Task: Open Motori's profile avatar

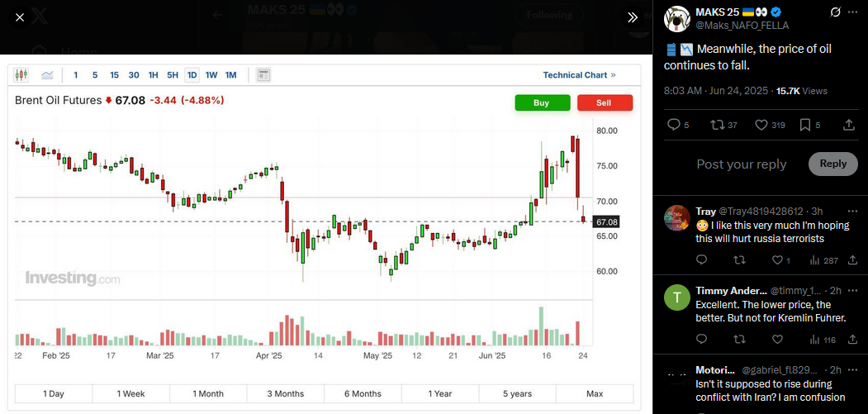Action: tap(676, 378)
